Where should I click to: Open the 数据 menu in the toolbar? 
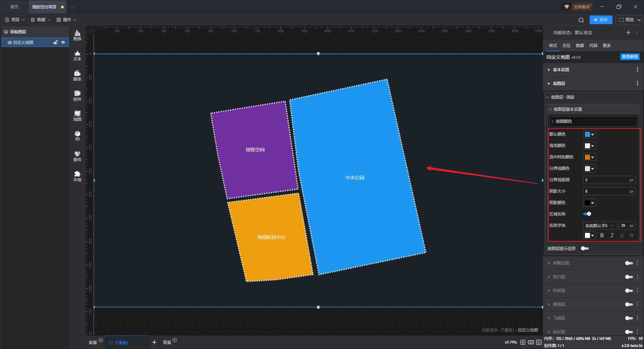coord(41,20)
